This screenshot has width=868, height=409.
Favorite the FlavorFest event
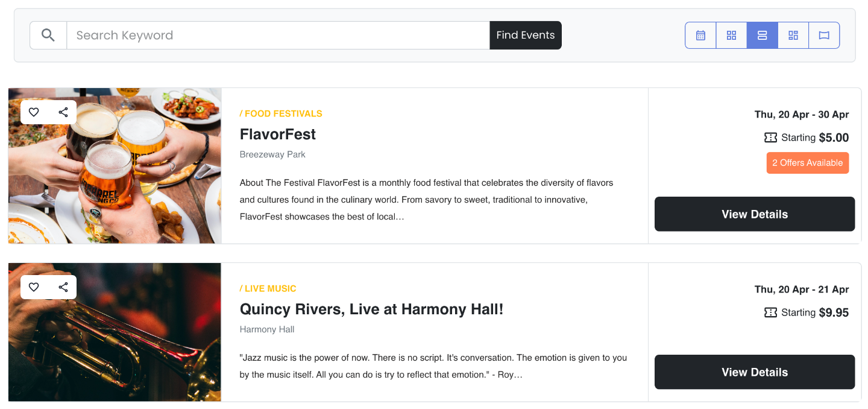pyautogui.click(x=34, y=112)
